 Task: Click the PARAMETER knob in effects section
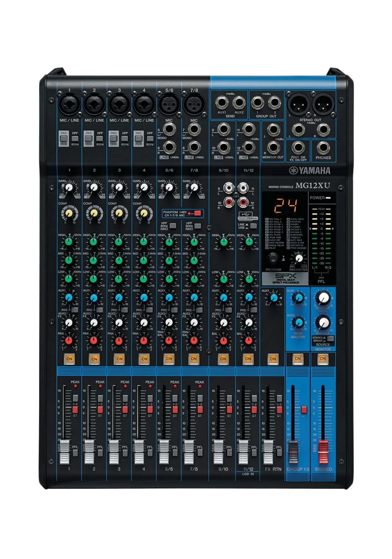[x=299, y=258]
